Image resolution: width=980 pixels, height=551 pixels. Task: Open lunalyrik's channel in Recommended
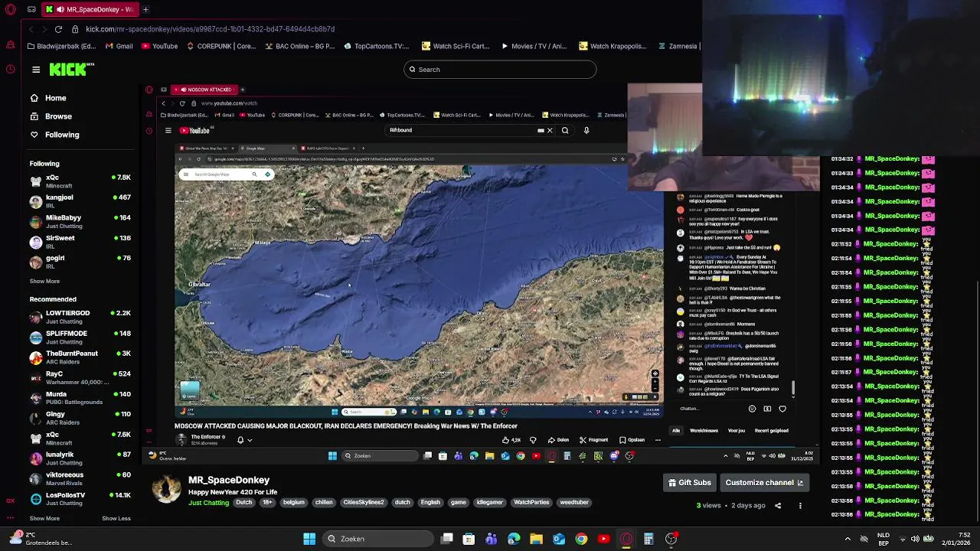[80, 458]
